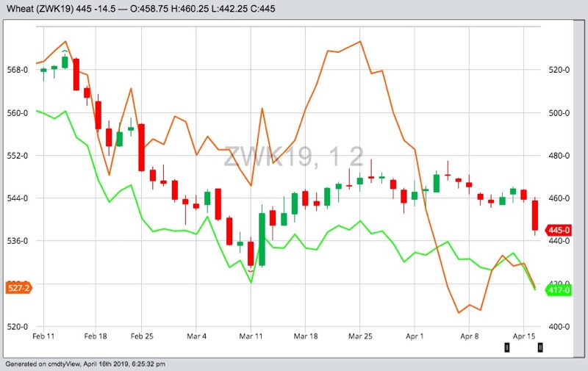Image resolution: width=588 pixels, height=371 pixels.
Task: Click the Mar 11 date label
Action: 251,336
